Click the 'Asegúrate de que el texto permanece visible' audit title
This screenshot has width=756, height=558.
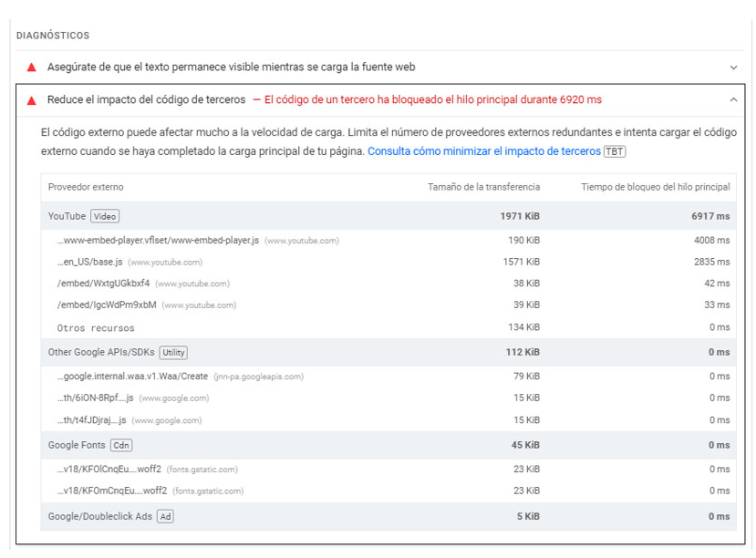click(231, 67)
